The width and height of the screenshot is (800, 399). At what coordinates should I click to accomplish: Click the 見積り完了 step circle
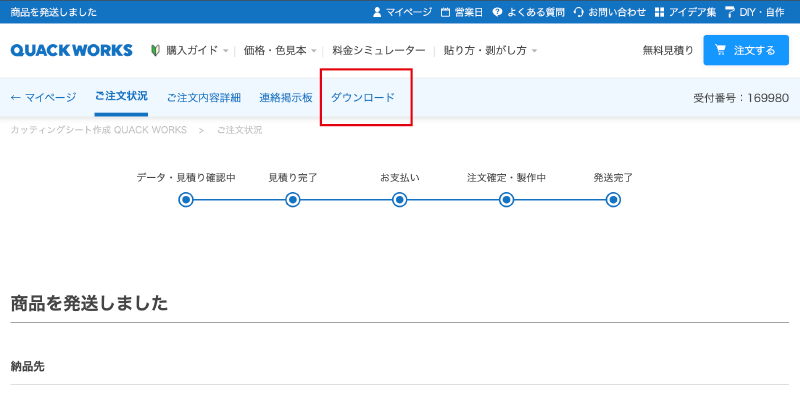click(293, 200)
